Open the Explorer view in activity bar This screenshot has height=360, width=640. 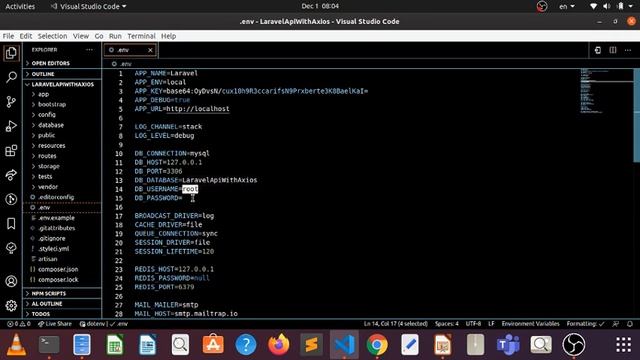11,53
